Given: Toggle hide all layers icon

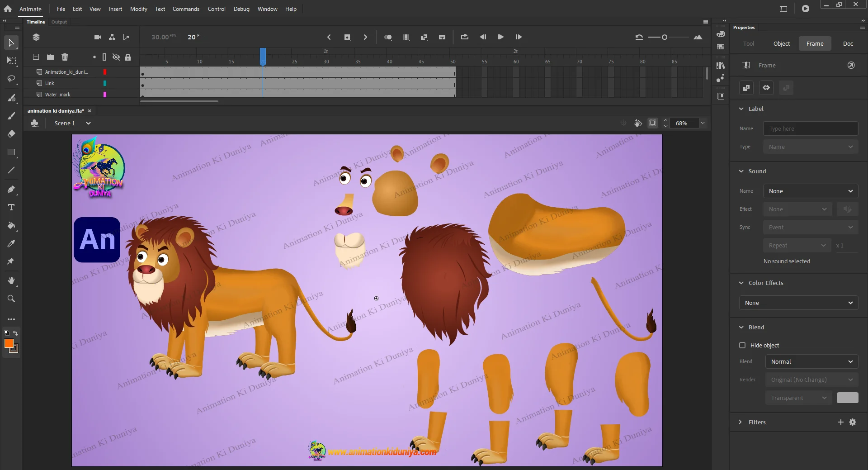Looking at the screenshot, I should [x=116, y=57].
